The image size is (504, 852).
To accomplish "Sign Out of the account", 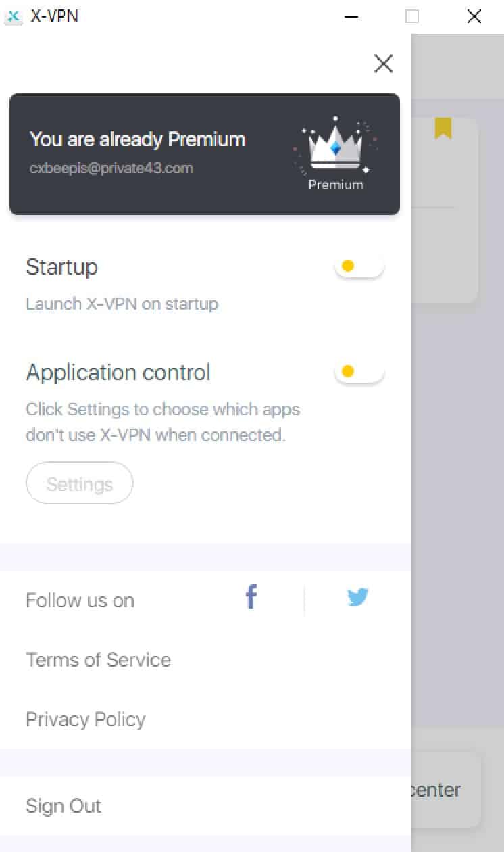I will (64, 806).
